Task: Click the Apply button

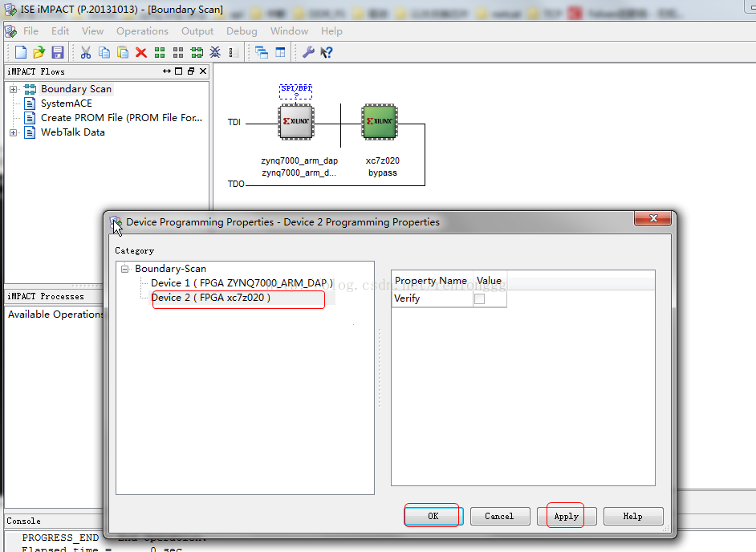Action: tap(567, 516)
